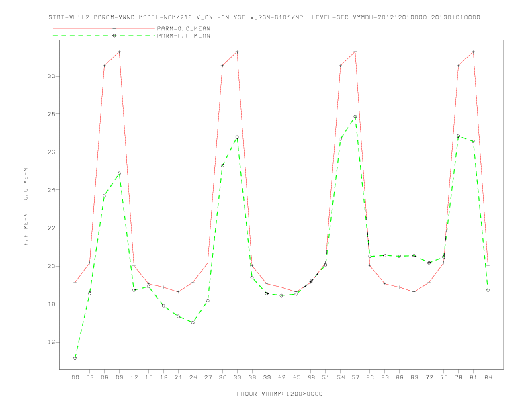Click the x-axis tick label 84

(488, 377)
